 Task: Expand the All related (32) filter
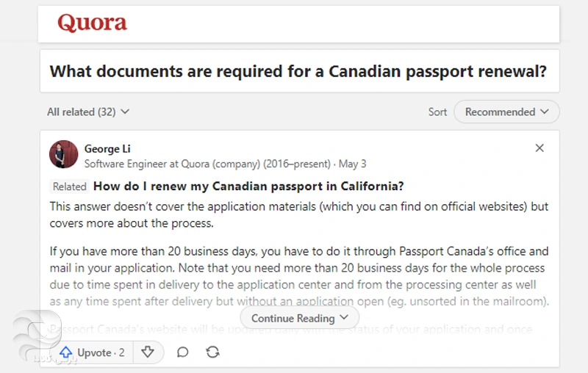[x=88, y=112]
